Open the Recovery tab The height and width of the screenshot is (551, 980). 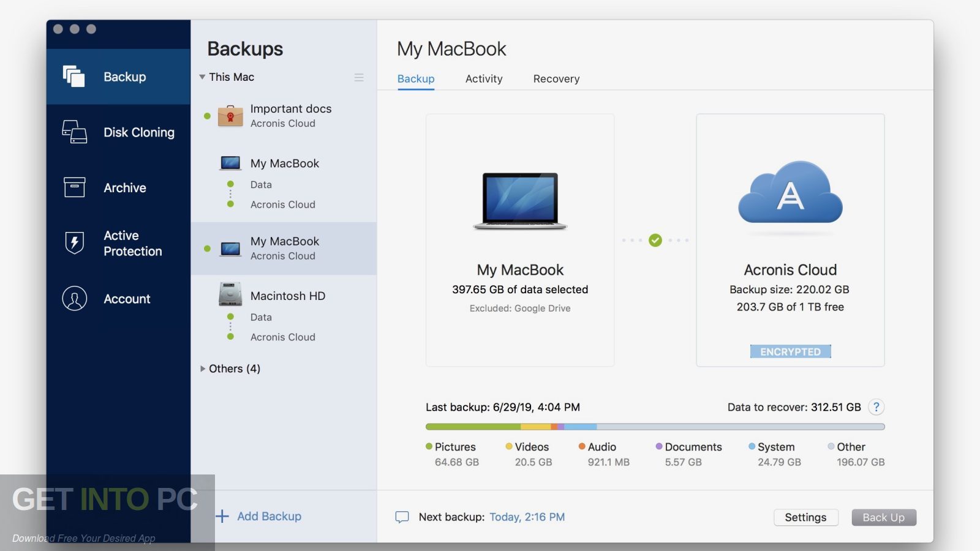[556, 78]
